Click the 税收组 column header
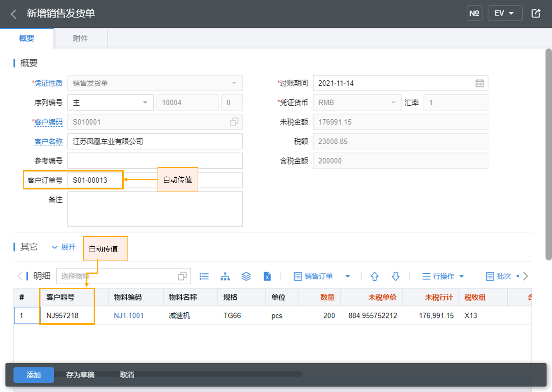This screenshot has height=392, width=552. point(483,297)
